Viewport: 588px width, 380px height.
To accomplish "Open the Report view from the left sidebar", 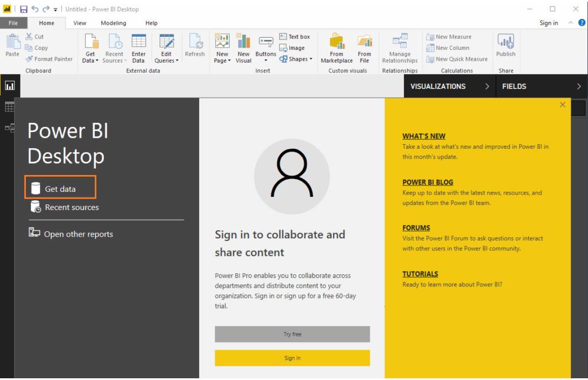I will coord(9,85).
